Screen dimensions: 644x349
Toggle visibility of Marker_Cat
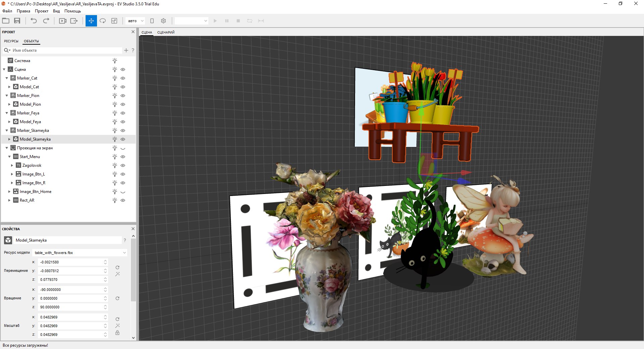123,78
